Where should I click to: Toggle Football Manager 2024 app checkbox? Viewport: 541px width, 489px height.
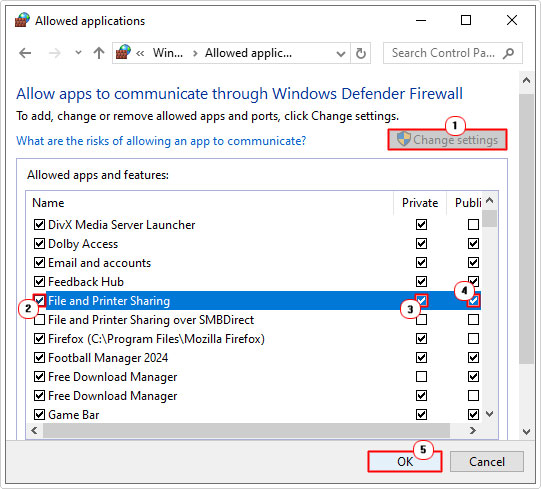point(39,358)
